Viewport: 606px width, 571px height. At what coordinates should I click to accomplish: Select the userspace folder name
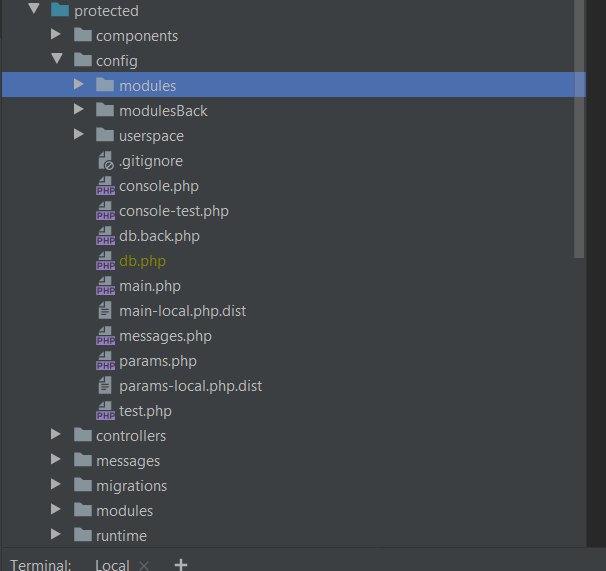151,136
